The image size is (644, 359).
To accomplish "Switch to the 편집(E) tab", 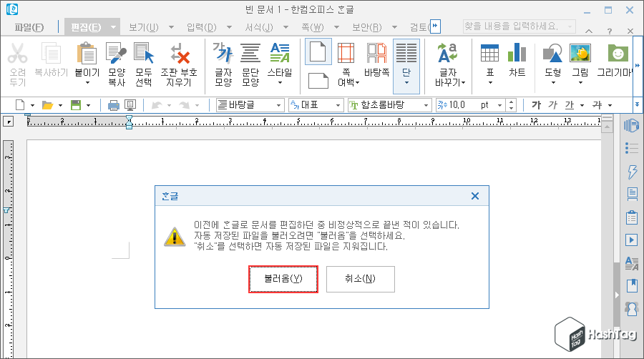I will [86, 27].
